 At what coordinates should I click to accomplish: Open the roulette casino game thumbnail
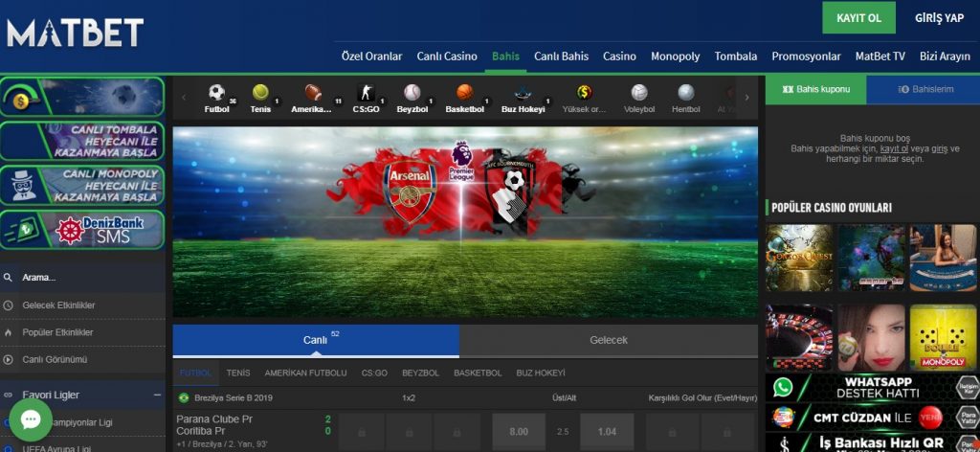(799, 338)
